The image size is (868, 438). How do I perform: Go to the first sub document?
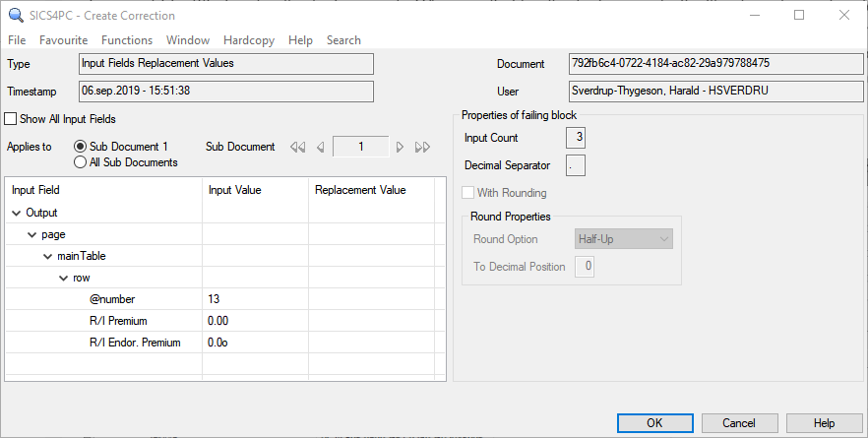coord(297,148)
